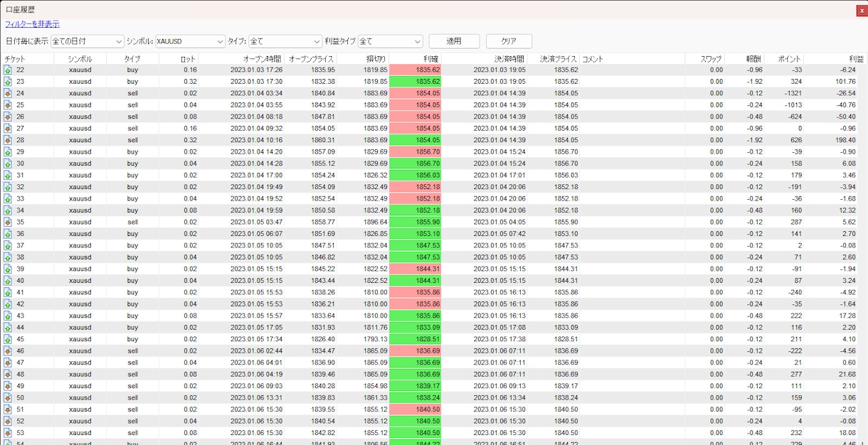Expand the タイプ filter dropdown
Screen dimensions: 868x445
(285, 41)
